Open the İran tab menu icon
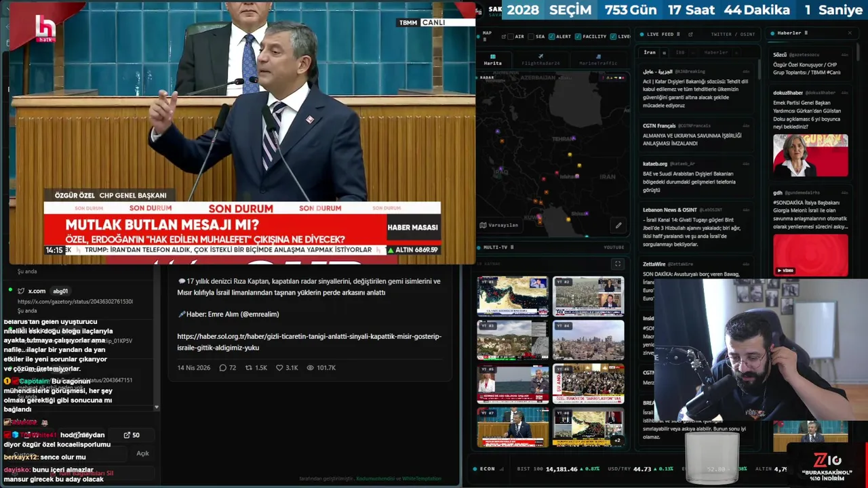868x488 pixels. point(664,52)
